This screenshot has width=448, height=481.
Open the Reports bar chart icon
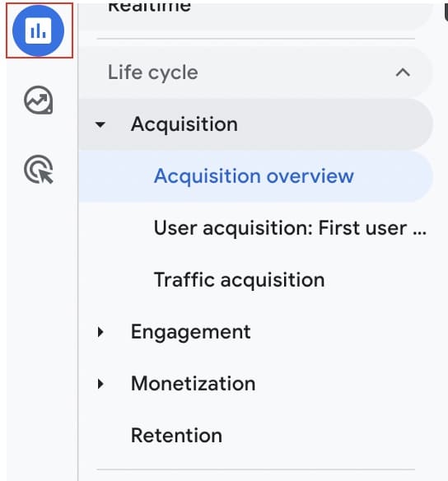[39, 30]
